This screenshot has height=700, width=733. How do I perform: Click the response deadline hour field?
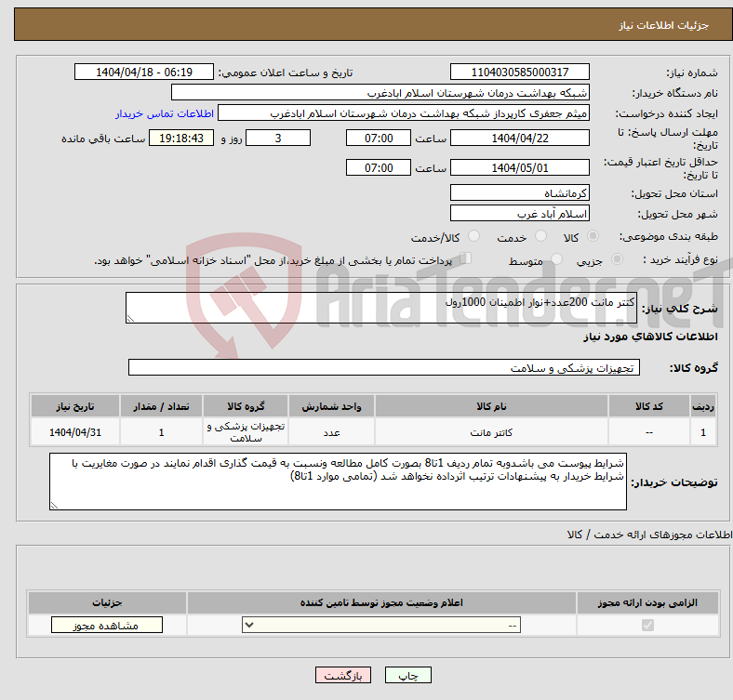[379, 138]
